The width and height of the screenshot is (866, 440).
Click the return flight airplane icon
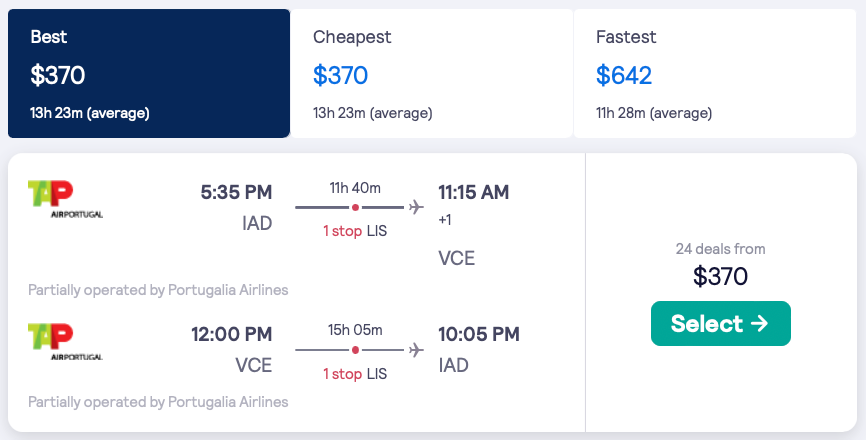(417, 349)
